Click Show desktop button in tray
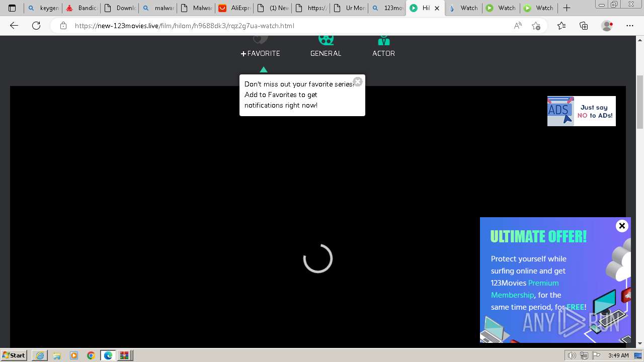 pos(638,355)
